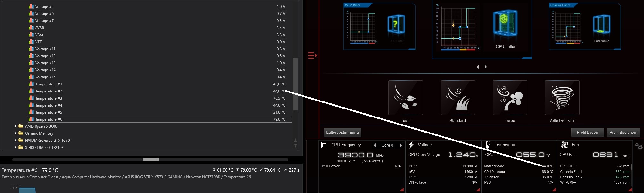Expand the CPU Frequency panel corner
644x193 pixels.
(x=402, y=190)
